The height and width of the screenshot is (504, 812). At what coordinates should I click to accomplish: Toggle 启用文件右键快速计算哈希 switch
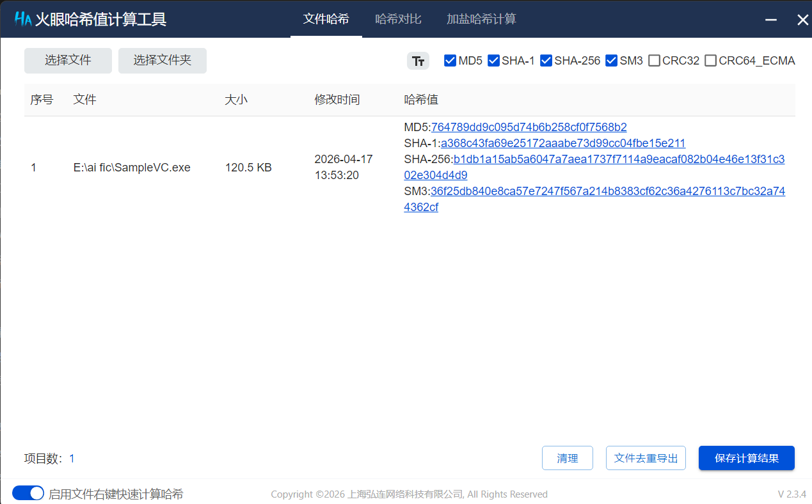coord(28,493)
